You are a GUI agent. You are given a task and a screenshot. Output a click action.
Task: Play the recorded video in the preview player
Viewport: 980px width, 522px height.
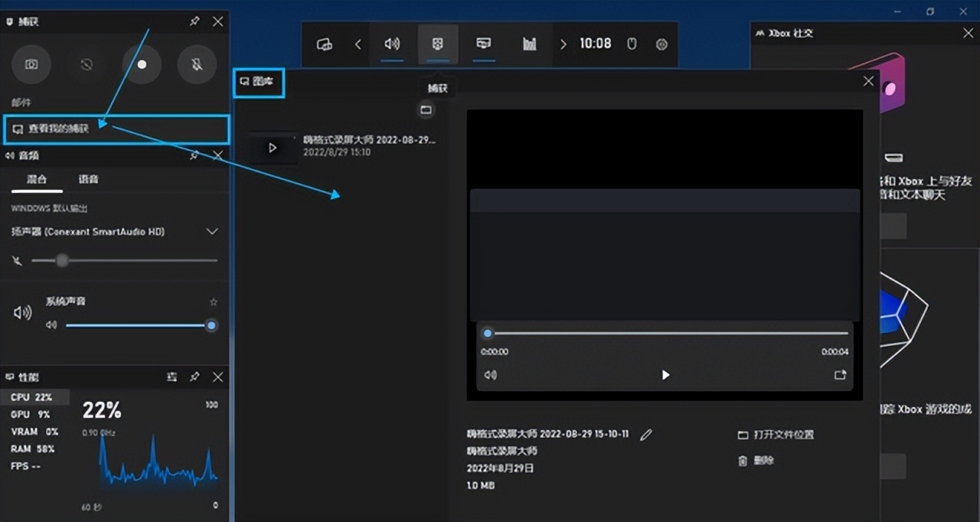665,375
